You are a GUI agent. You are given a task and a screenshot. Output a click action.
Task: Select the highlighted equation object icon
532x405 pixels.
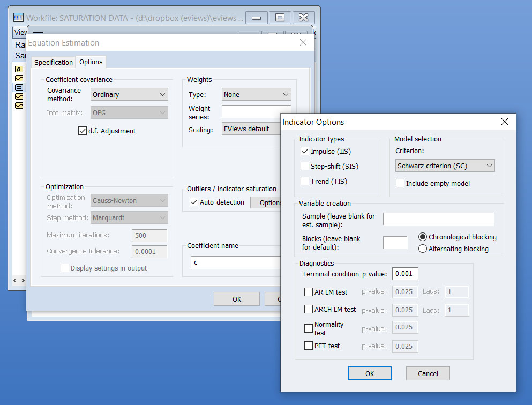(x=19, y=87)
